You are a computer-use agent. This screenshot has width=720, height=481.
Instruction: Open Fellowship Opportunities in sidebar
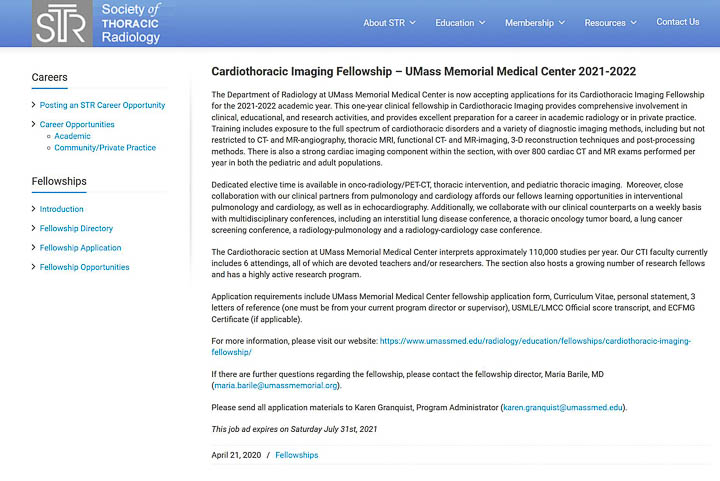pyautogui.click(x=84, y=267)
